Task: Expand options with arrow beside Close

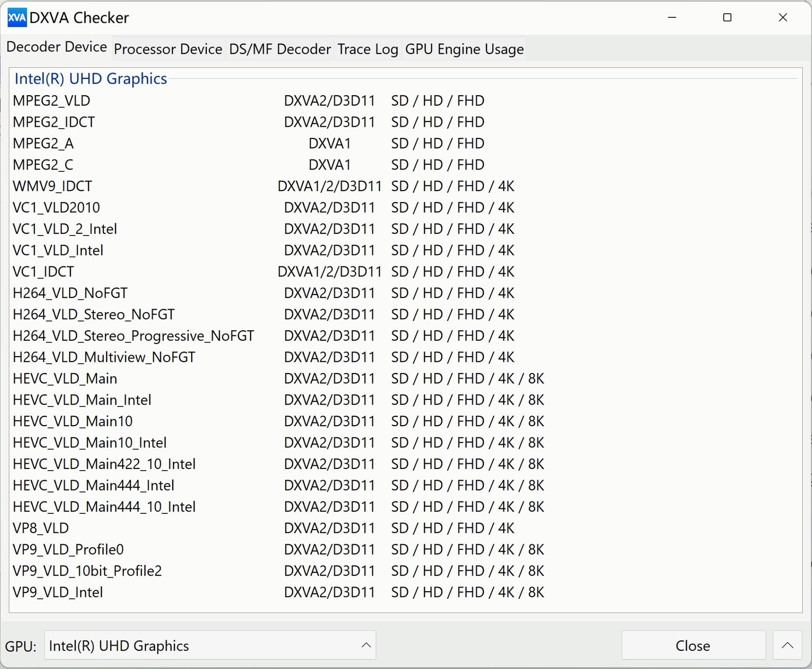Action: pyautogui.click(x=787, y=645)
